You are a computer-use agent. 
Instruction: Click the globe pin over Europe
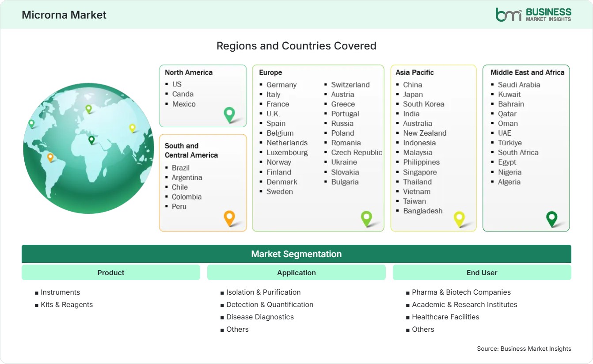click(x=88, y=109)
